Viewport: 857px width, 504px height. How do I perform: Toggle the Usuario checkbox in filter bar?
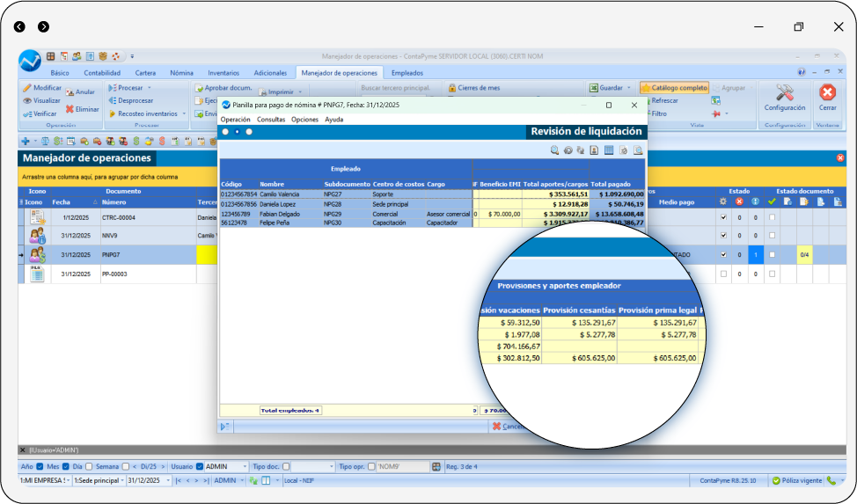(x=200, y=467)
